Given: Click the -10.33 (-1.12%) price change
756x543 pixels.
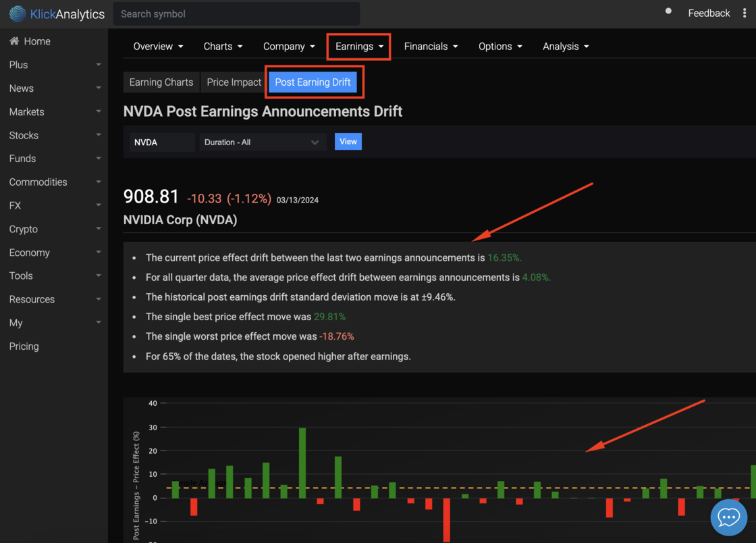Looking at the screenshot, I should pos(229,199).
